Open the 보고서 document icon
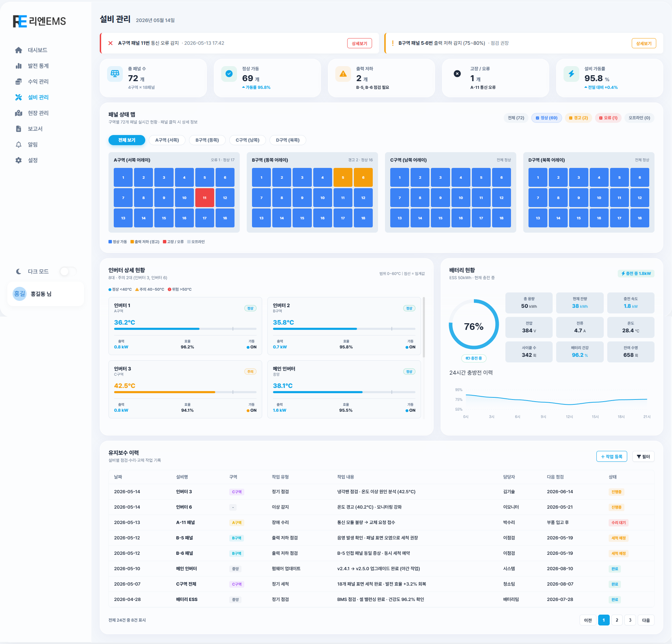Image resolution: width=672 pixels, height=644 pixels. [19, 129]
